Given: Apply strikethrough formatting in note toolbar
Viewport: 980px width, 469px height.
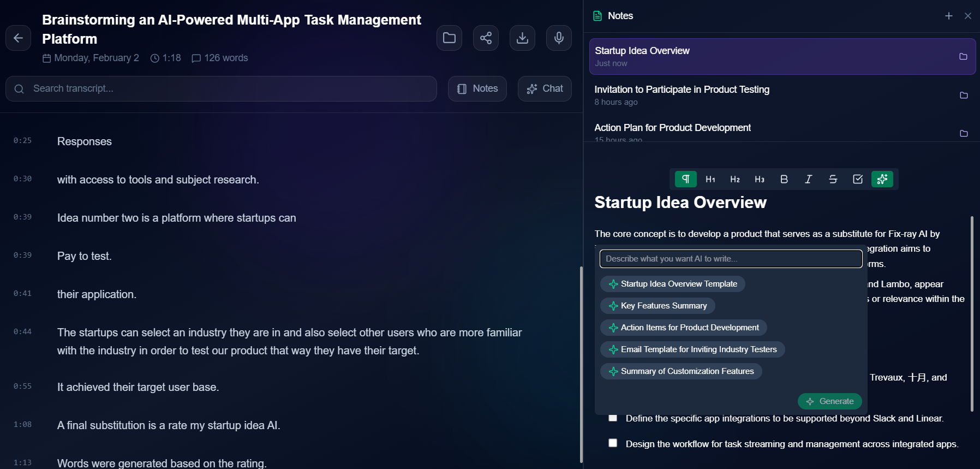Looking at the screenshot, I should (833, 179).
